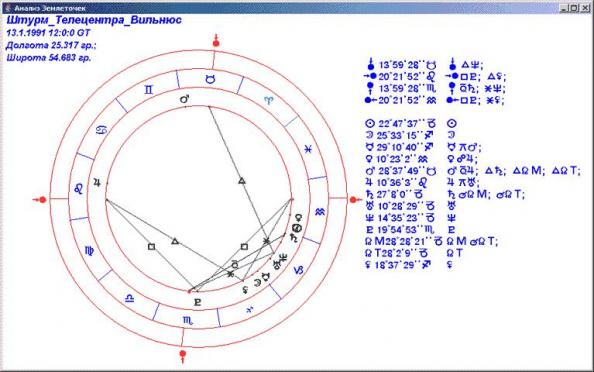Click the chart title Штурм_Телецентра_Вильнюс
Screen dimensions: 594x372
pos(94,20)
